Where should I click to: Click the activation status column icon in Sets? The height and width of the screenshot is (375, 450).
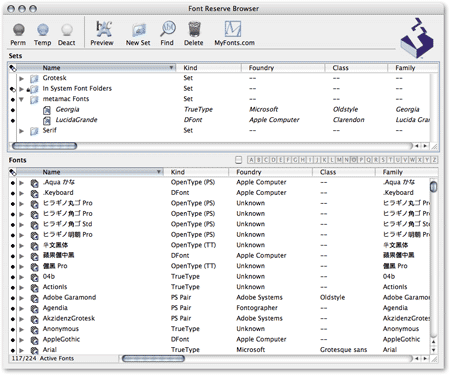click(12, 68)
